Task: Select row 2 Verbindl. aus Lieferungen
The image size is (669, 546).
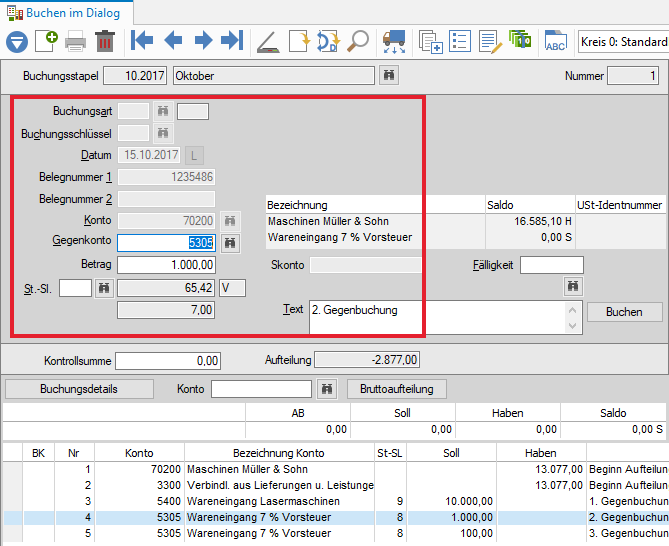Action: click(336, 485)
